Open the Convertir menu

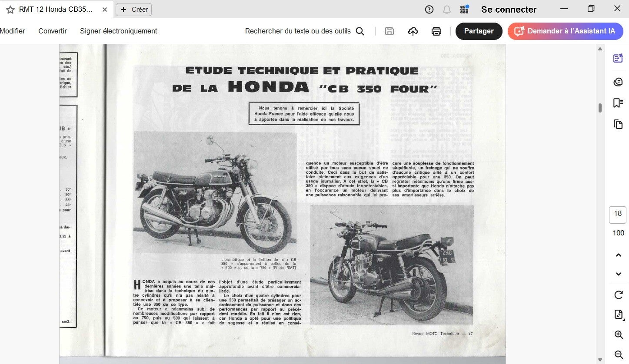click(53, 31)
